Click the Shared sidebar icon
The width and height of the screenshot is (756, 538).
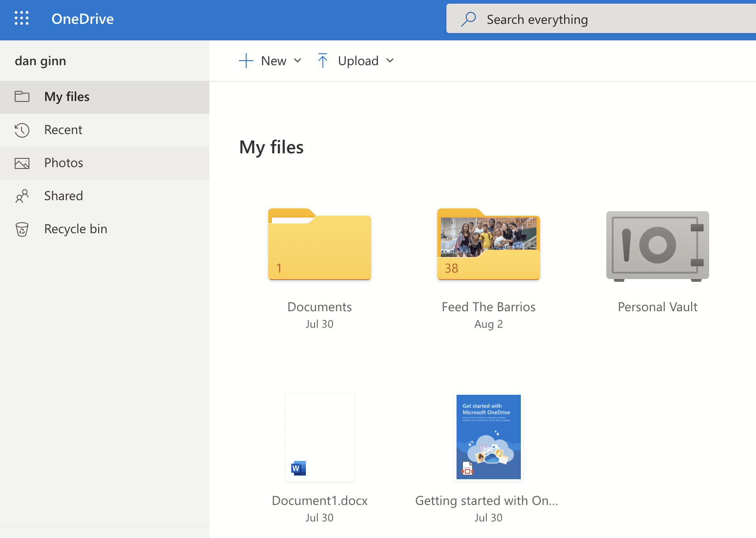click(22, 196)
